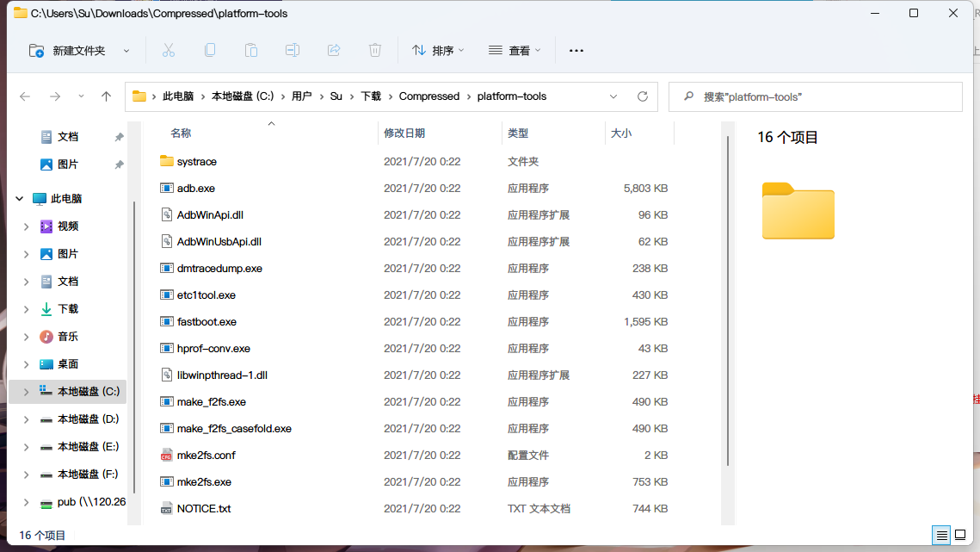The width and height of the screenshot is (980, 552).
Task: Click 本地磁盘 (C:) in breadcrumb path
Action: [x=243, y=96]
